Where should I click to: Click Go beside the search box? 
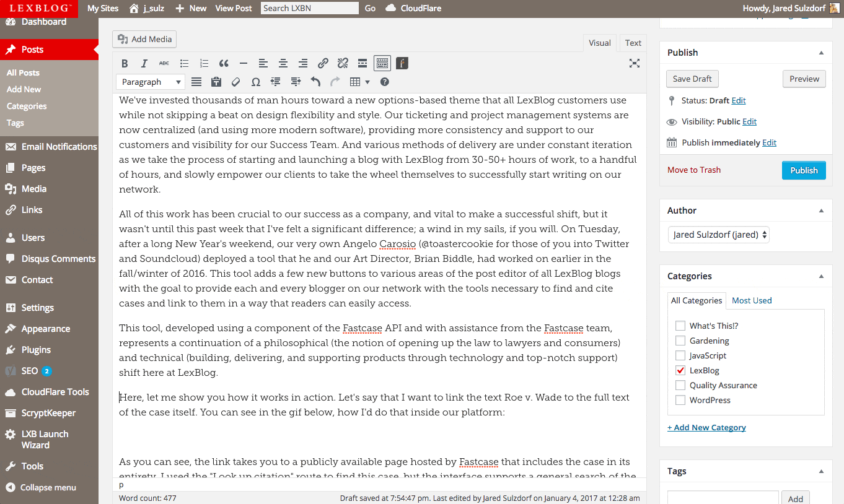click(x=370, y=8)
